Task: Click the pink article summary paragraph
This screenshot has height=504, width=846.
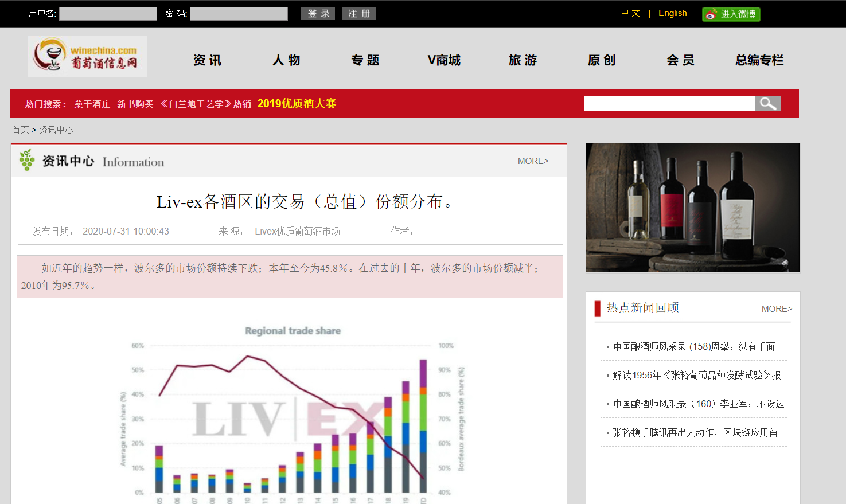Action: click(290, 277)
